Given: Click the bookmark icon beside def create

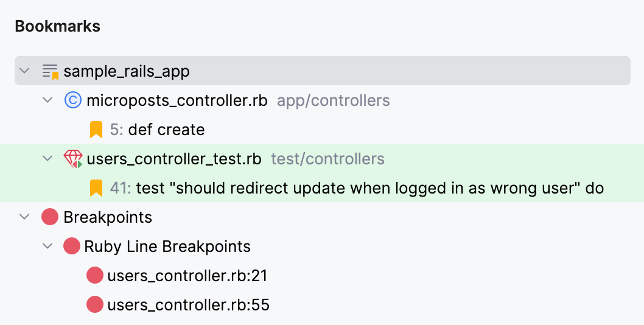Looking at the screenshot, I should click(96, 130).
